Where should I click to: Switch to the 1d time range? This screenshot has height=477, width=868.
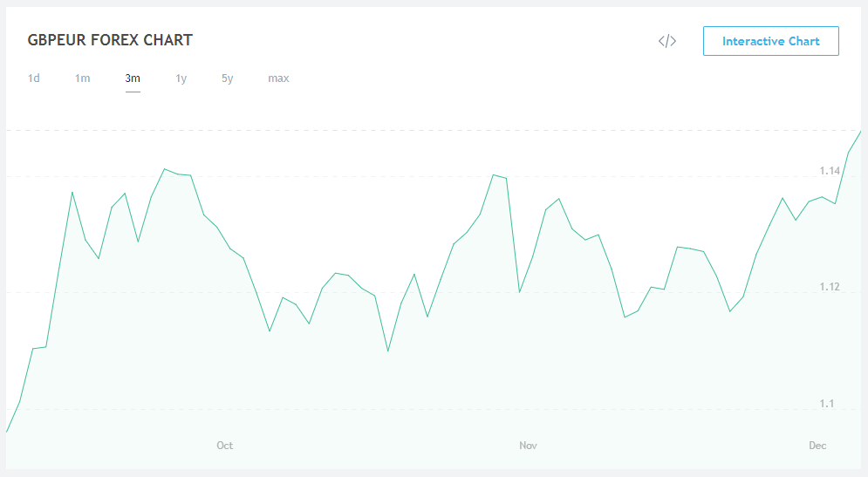point(34,78)
